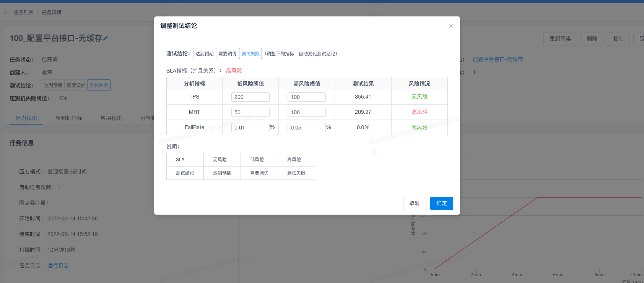Switch to the 应用视角 tab

click(111, 118)
